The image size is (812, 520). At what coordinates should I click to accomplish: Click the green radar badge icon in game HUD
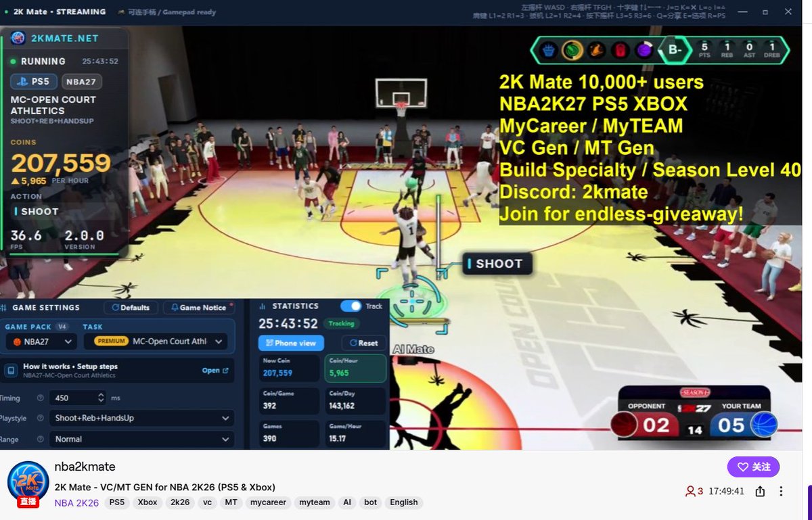(573, 49)
